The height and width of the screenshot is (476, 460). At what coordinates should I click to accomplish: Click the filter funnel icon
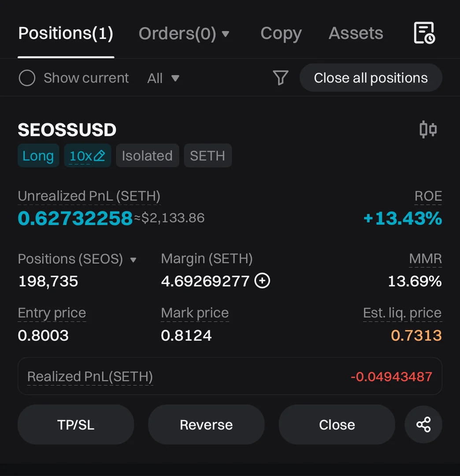tap(281, 78)
